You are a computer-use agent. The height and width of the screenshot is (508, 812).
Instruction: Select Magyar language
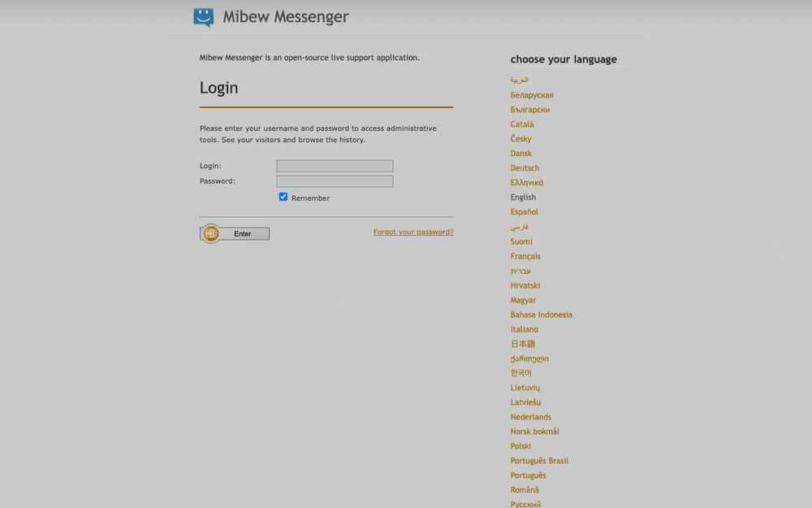(523, 300)
